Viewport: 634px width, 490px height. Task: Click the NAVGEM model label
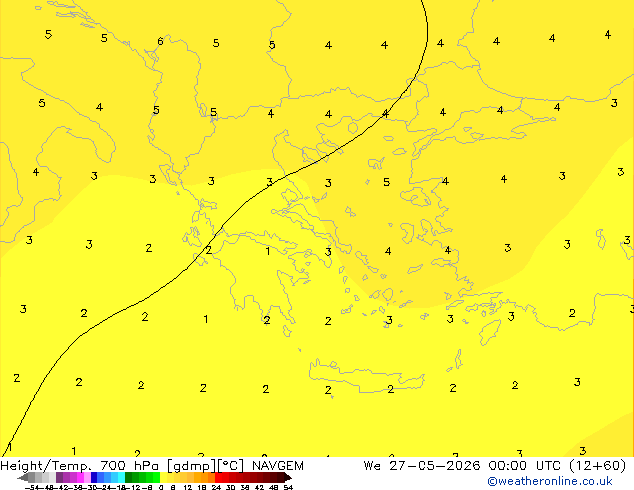278,466
